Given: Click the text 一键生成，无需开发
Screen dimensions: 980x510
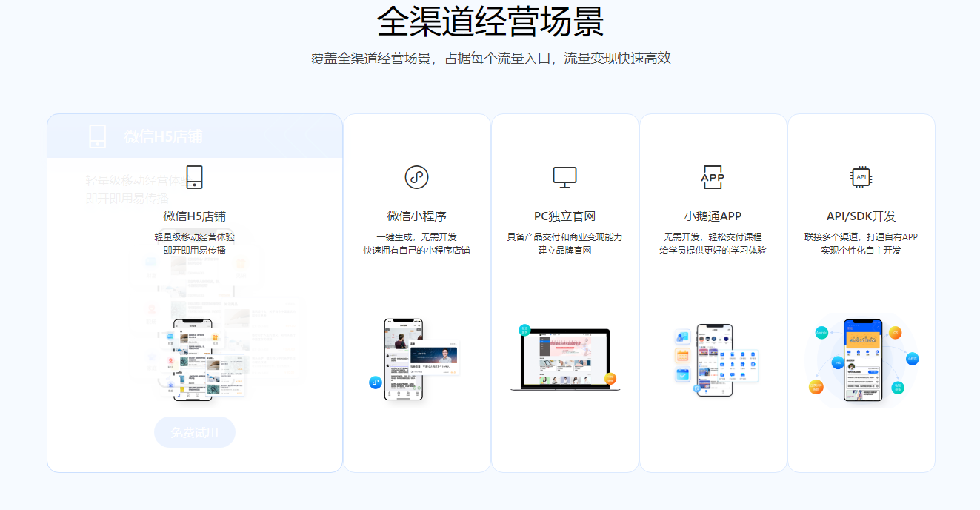Looking at the screenshot, I should (x=417, y=237).
